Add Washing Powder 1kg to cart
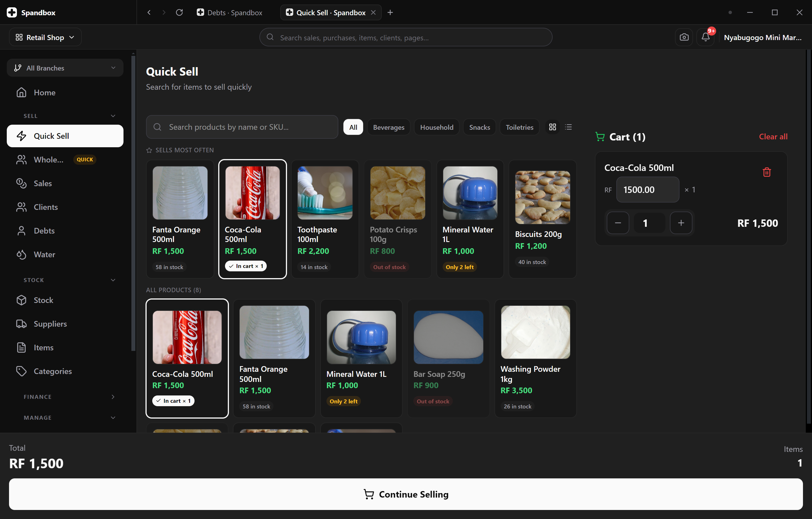 coord(535,359)
